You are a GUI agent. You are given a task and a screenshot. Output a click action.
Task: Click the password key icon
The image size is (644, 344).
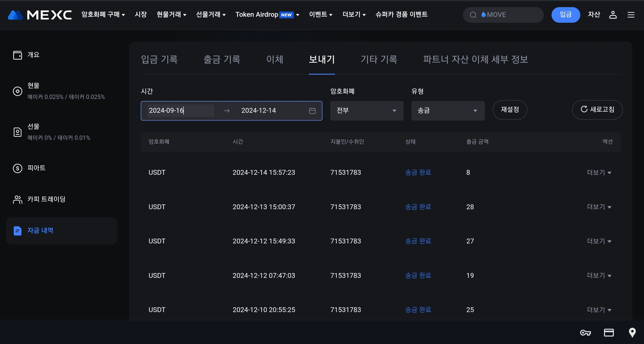tap(585, 333)
